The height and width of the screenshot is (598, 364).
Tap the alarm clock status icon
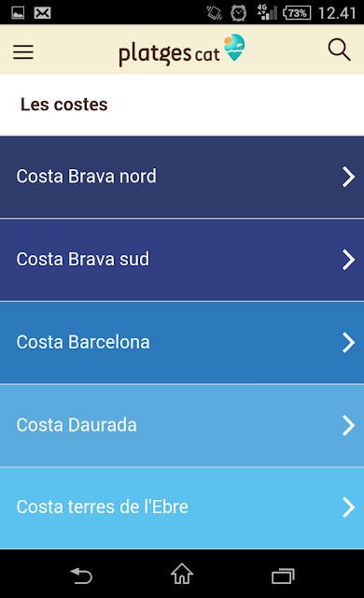[238, 13]
